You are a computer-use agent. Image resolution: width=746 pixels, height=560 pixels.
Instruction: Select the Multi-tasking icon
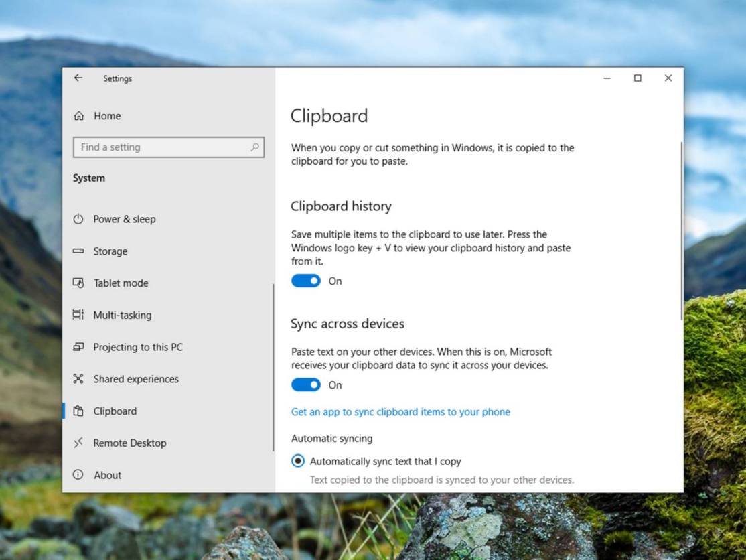click(x=78, y=315)
